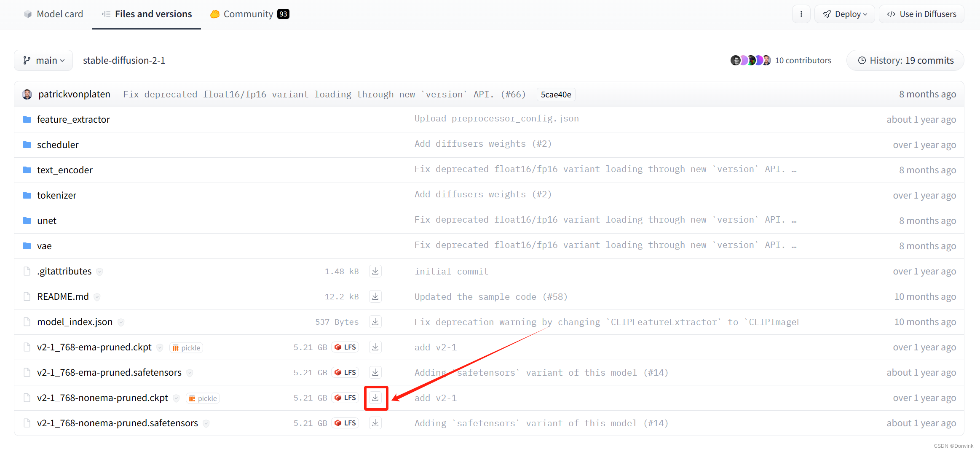980x452 pixels.
Task: Click the pickle badge on nonema-pruned.ckpt
Action: pyautogui.click(x=203, y=398)
